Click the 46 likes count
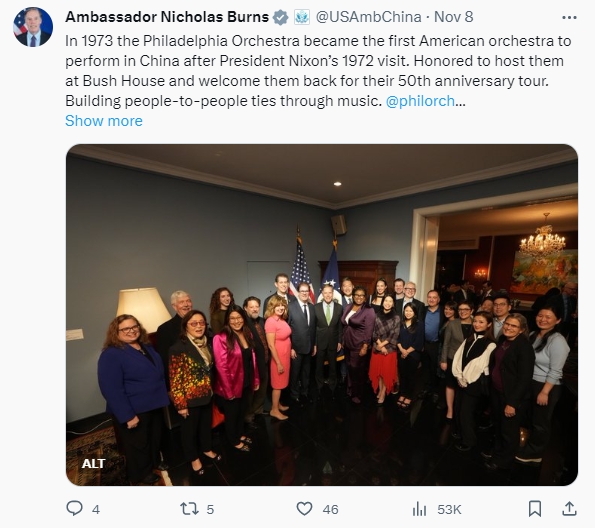 [330, 509]
